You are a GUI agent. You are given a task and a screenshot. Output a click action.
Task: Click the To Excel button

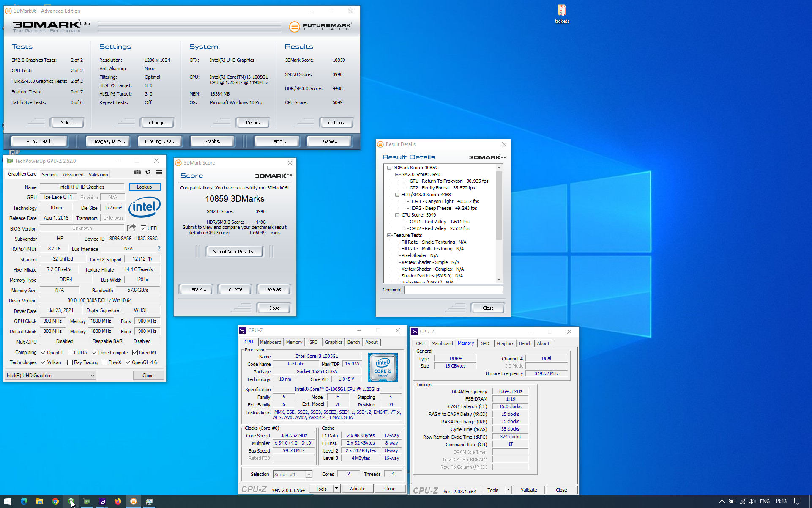[235, 289]
